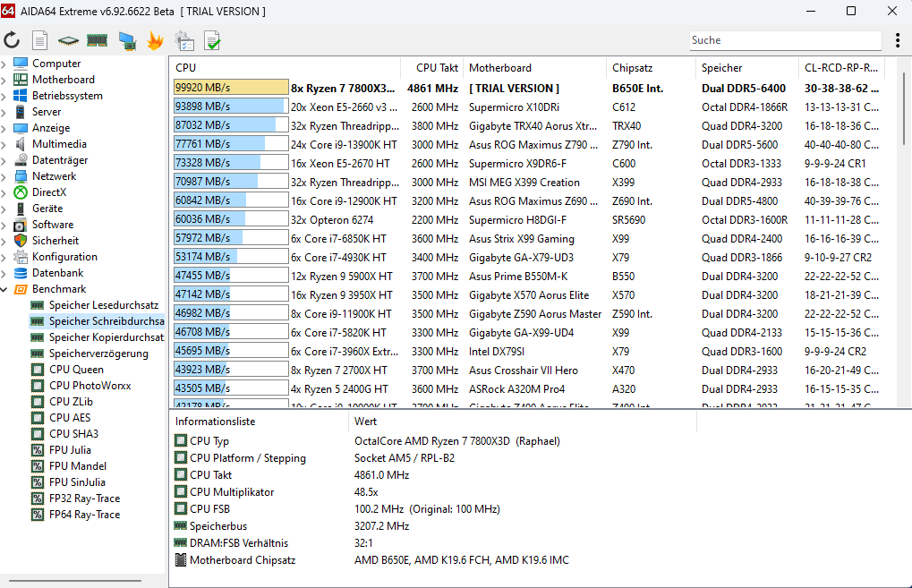
Task: Launch the flame stability test icon
Action: pyautogui.click(x=155, y=40)
